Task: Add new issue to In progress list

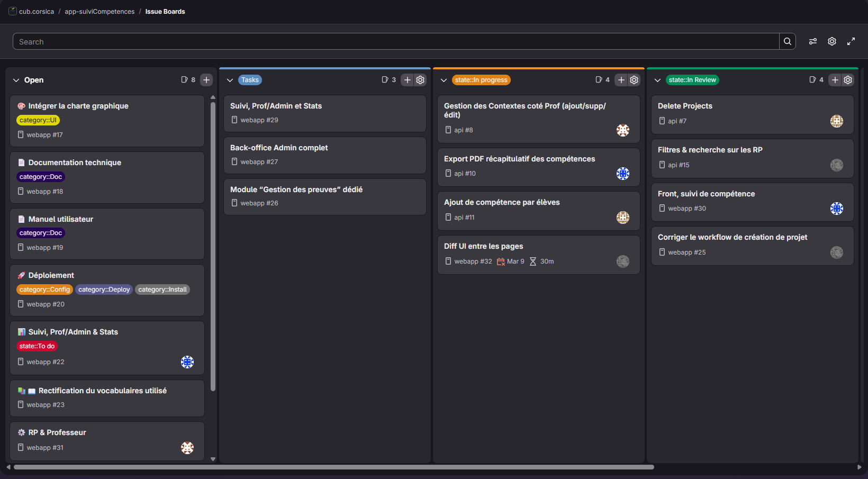Action: (x=621, y=80)
